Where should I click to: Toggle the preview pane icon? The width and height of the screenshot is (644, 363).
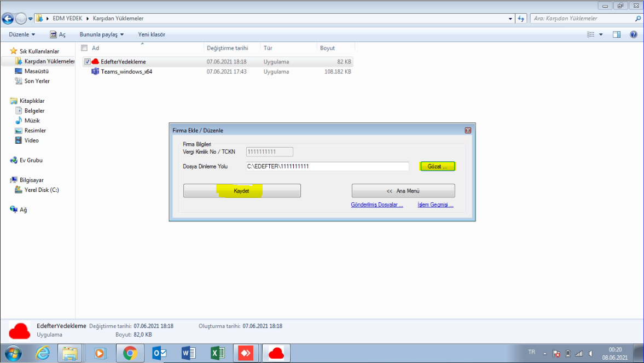click(617, 34)
